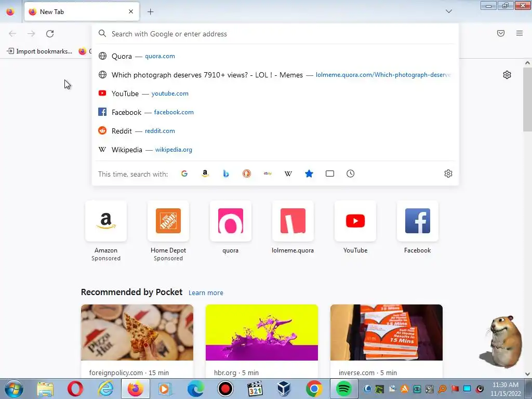Open the Windows Start menu

pyautogui.click(x=14, y=389)
